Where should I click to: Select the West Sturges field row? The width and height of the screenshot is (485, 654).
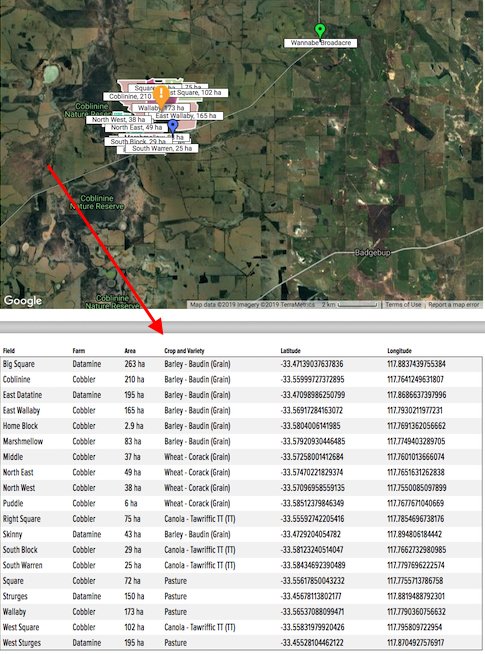coord(242,643)
